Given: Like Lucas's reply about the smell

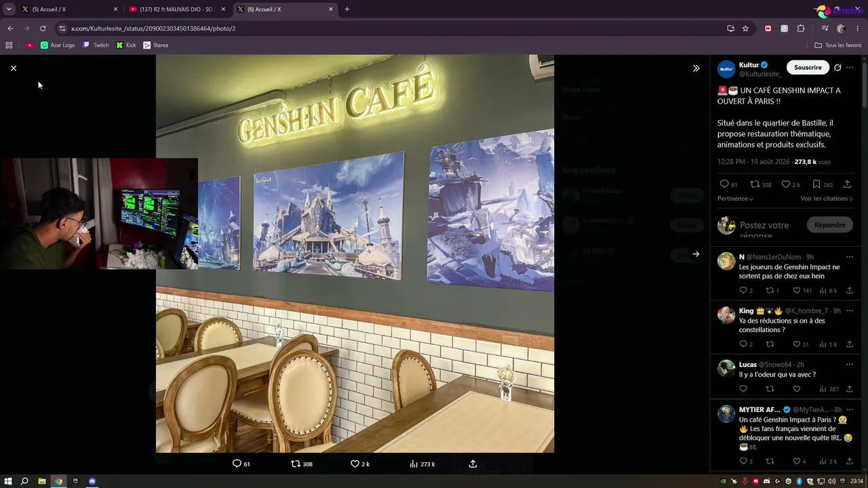Looking at the screenshot, I should pyautogui.click(x=797, y=389).
